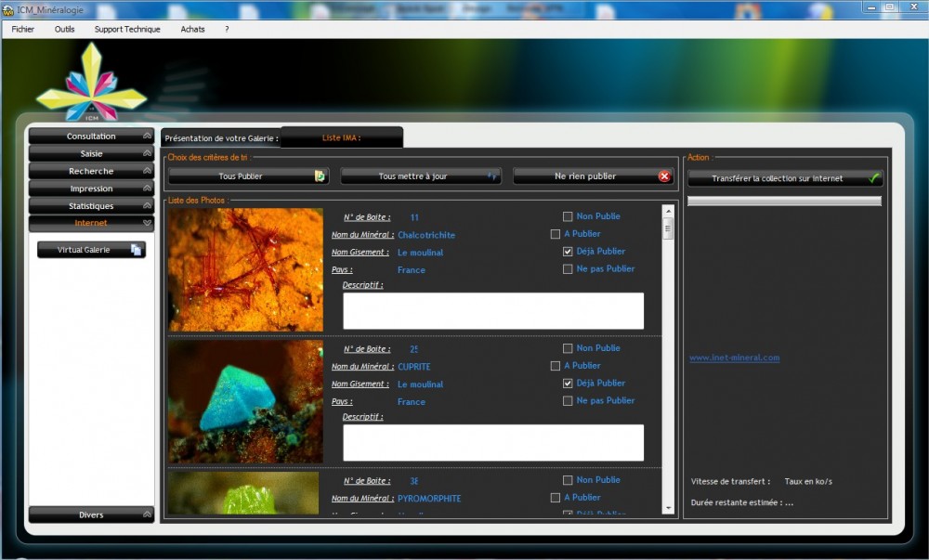The image size is (929, 560).
Task: Check Ne pas Publier for CUPRITE
Action: coord(568,401)
